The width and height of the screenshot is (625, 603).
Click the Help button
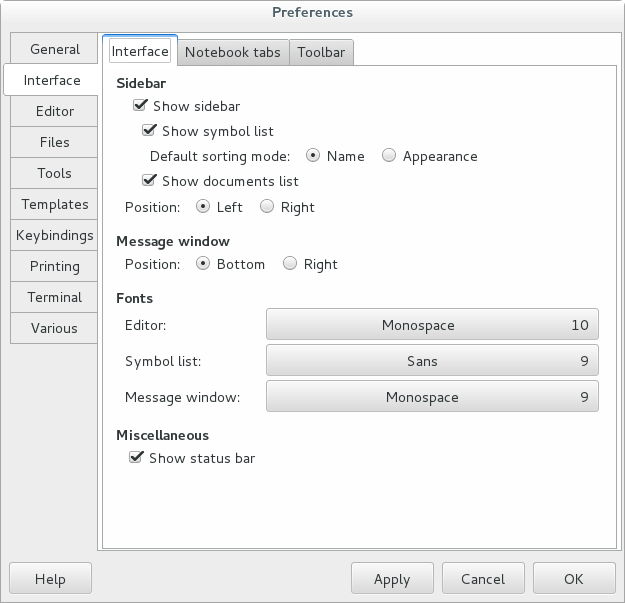point(50,579)
